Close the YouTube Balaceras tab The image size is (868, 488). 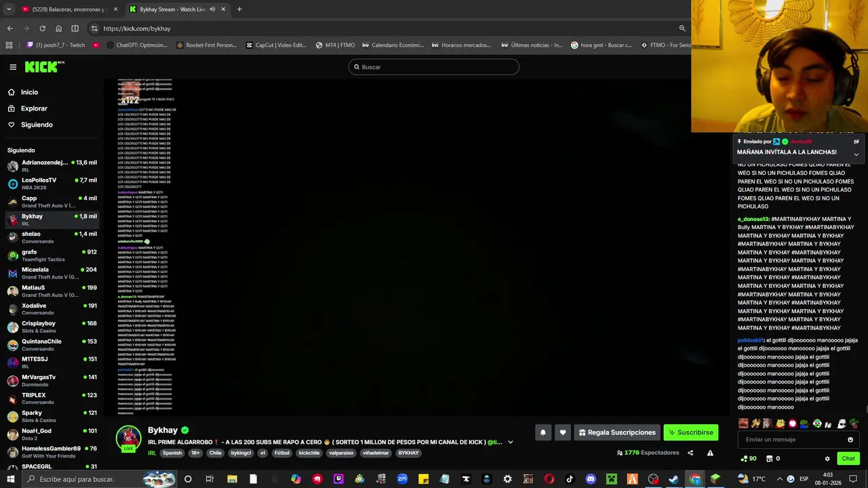point(115,9)
